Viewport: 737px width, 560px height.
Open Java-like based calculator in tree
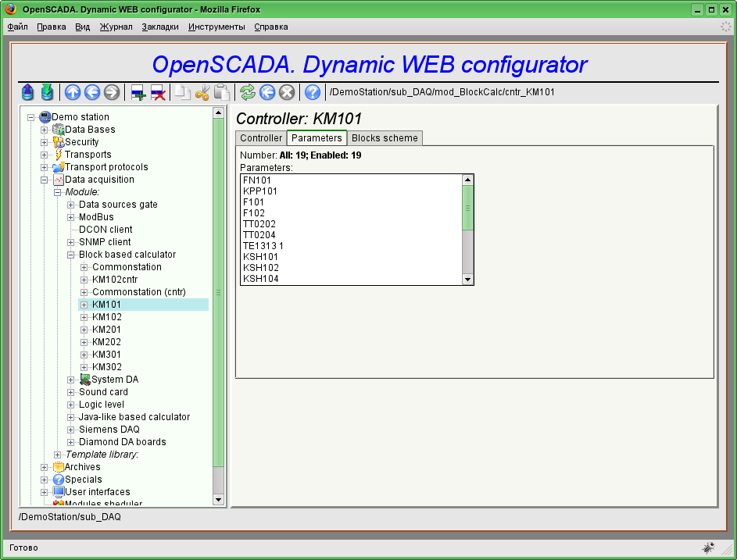(x=134, y=417)
